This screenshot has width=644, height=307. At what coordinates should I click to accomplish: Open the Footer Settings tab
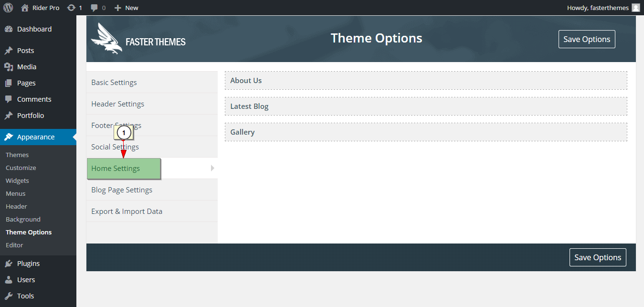pos(152,125)
